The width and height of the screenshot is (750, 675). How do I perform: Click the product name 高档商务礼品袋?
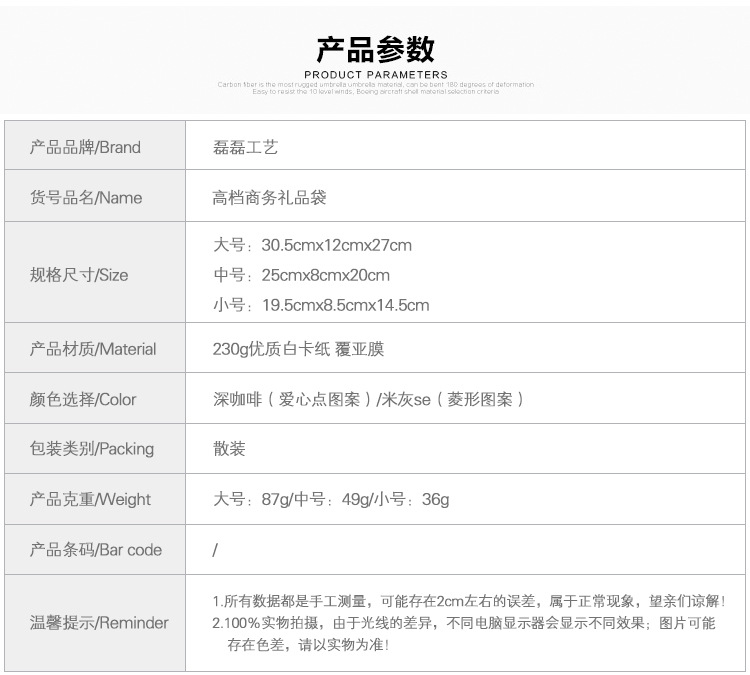[x=269, y=197]
